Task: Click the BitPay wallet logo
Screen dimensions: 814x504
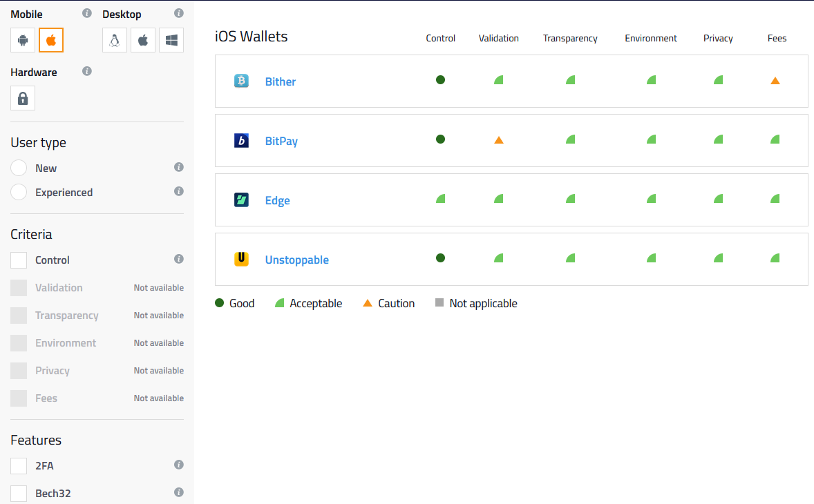Action: tap(241, 141)
